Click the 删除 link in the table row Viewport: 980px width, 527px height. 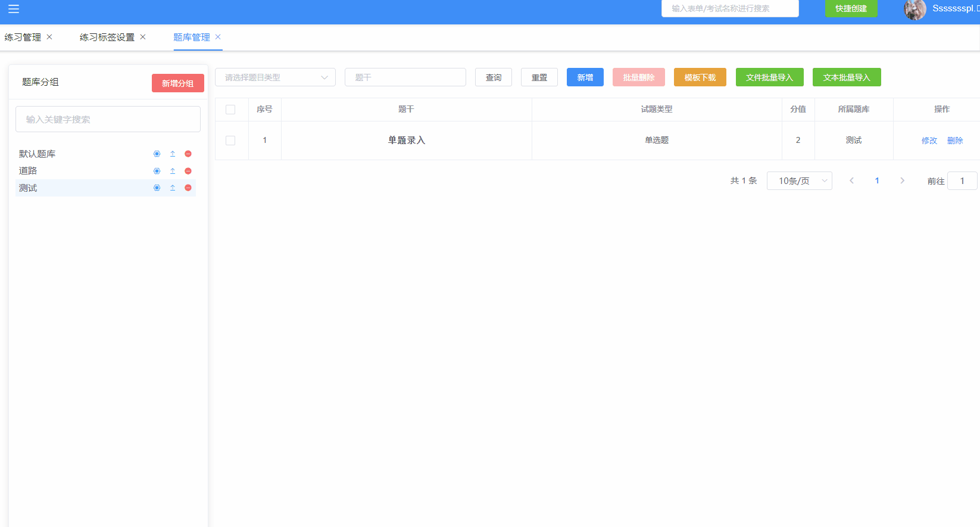click(955, 141)
